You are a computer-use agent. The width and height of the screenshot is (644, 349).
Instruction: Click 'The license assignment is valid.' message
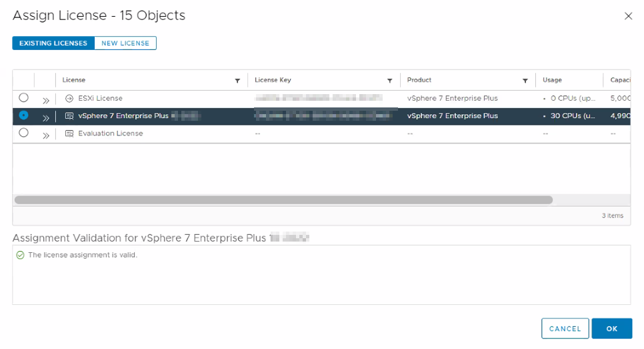pyautogui.click(x=83, y=255)
